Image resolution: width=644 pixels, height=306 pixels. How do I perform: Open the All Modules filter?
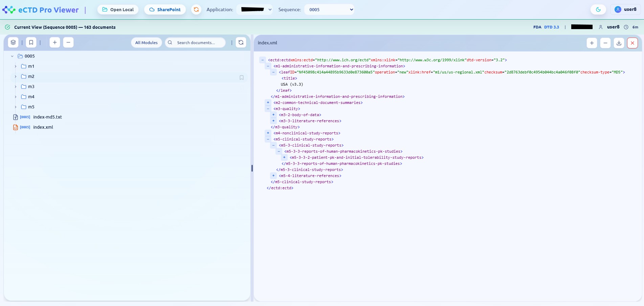(147, 43)
